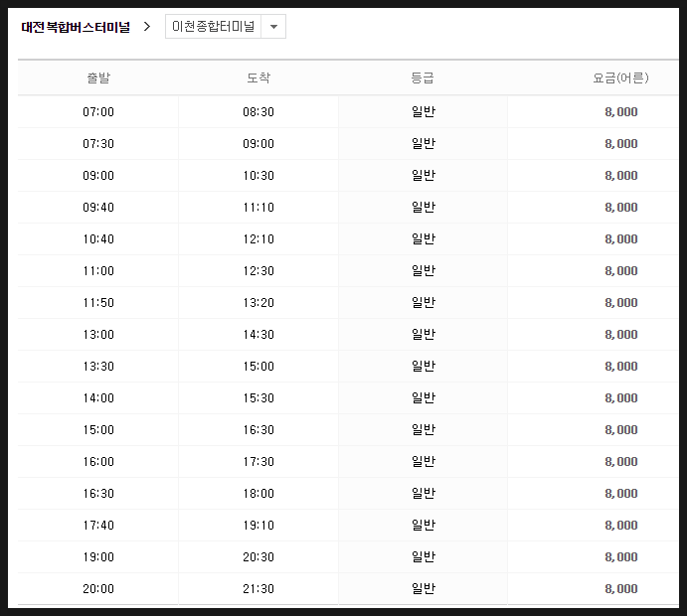Open the 이천종합터미널 destination dropdown
This screenshot has width=687, height=616.
click(226, 26)
